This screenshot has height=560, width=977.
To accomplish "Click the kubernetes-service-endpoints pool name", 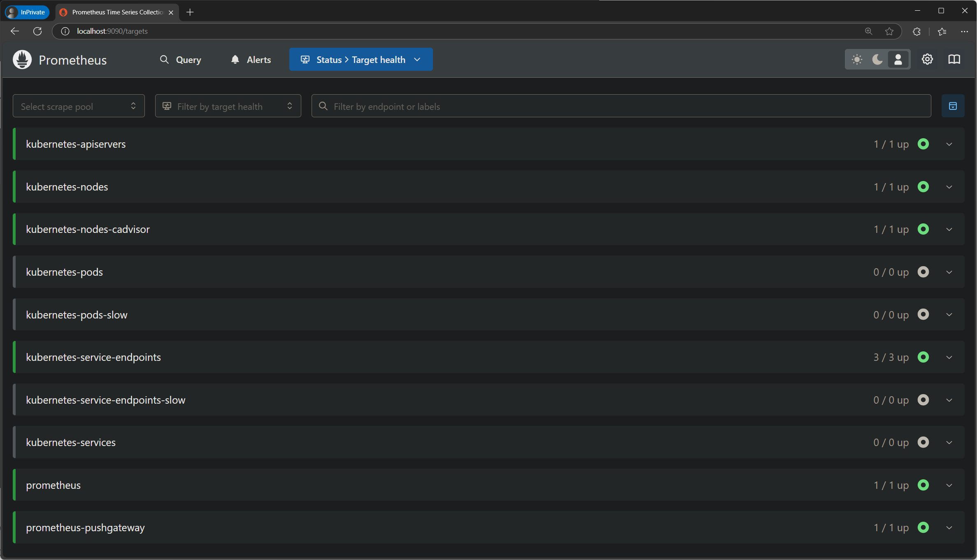I will pos(93,357).
